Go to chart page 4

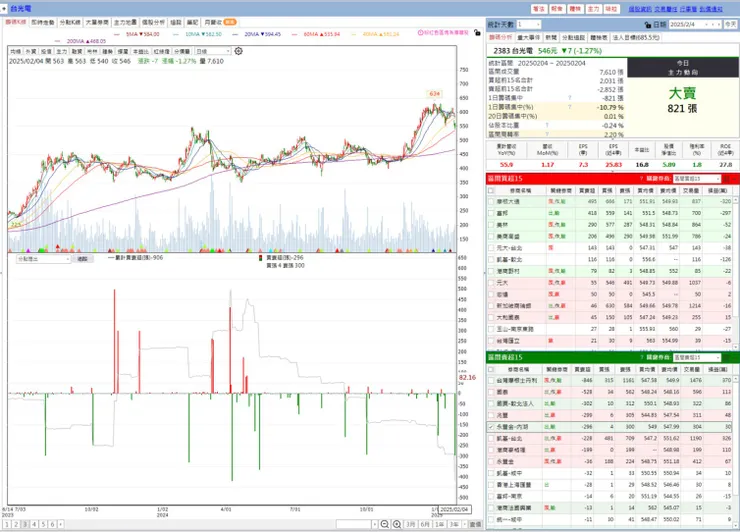pos(34,524)
